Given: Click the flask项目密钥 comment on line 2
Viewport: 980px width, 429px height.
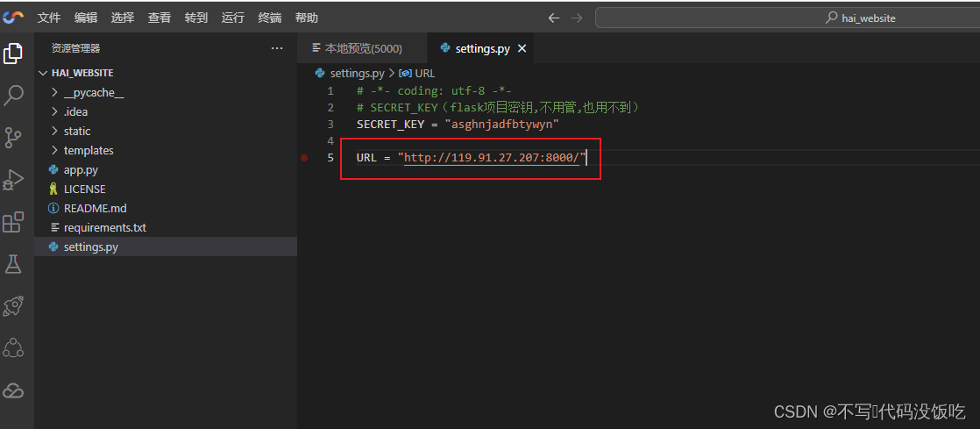Looking at the screenshot, I should coord(498,108).
